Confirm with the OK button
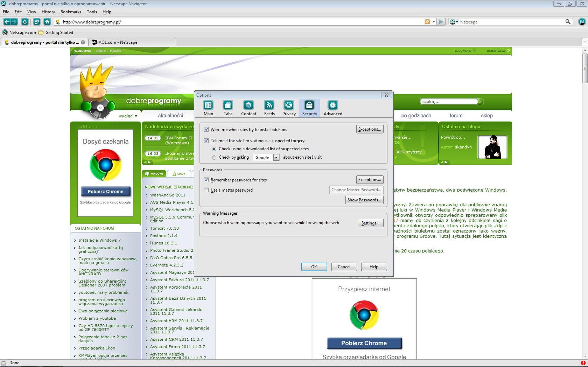588x367 pixels. (x=314, y=267)
